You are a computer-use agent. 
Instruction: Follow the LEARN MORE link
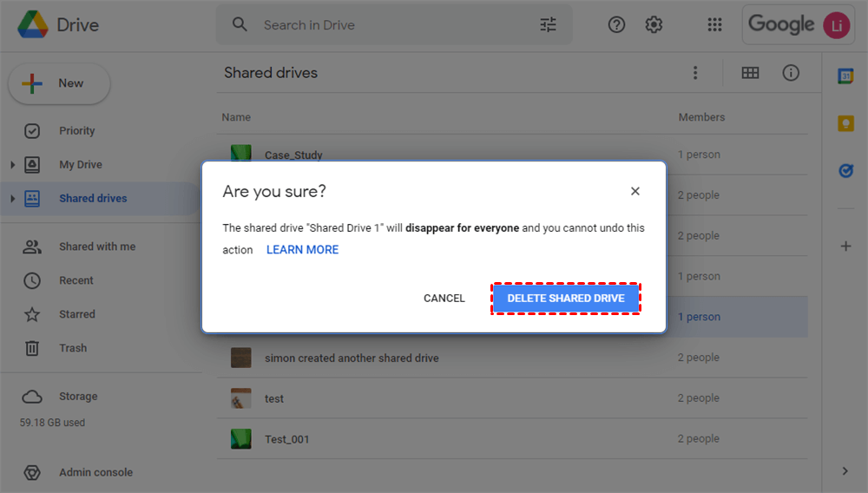302,250
